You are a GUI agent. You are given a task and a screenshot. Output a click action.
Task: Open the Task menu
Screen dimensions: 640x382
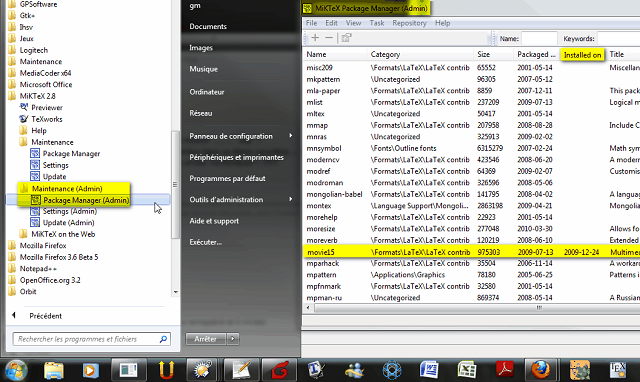click(x=377, y=23)
